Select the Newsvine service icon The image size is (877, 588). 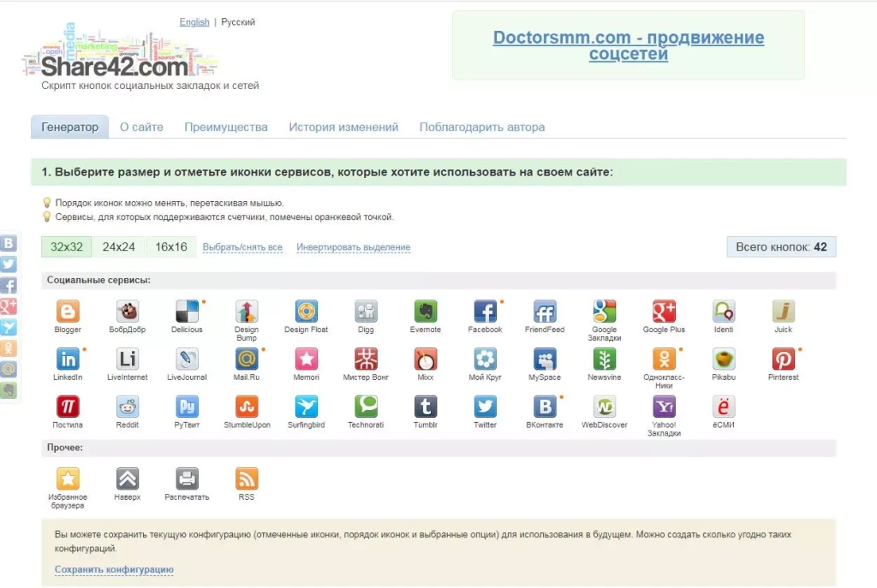(605, 359)
